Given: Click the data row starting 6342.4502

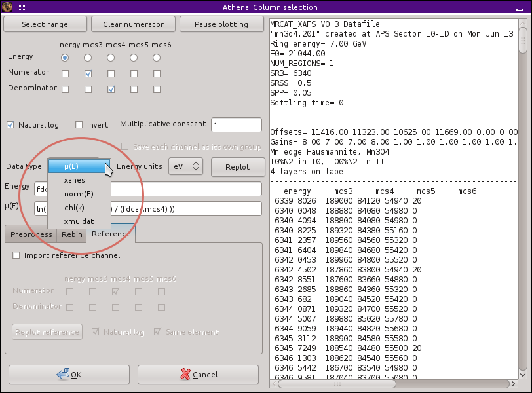Looking at the screenshot, I should 348,270.
